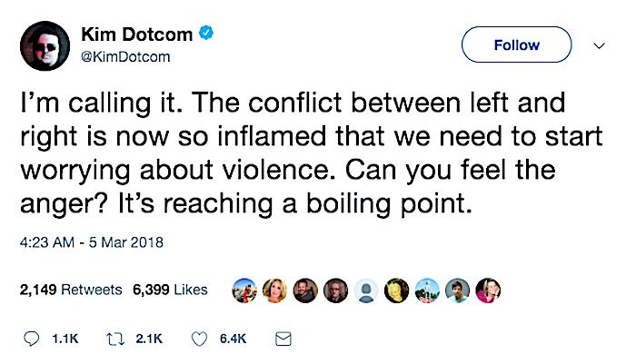Viewport: 636px width, 364px height.
Task: Click the 2.1K retweet count
Action: click(x=149, y=339)
